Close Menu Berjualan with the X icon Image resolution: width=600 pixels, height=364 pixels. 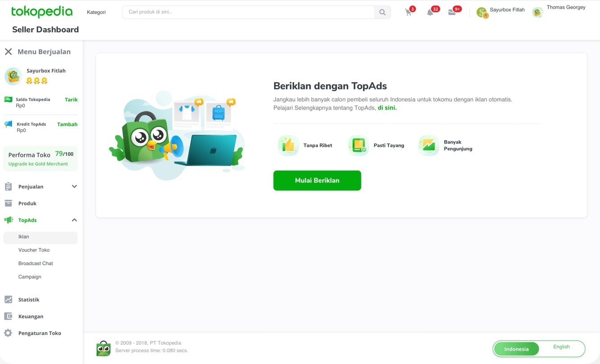pos(8,52)
